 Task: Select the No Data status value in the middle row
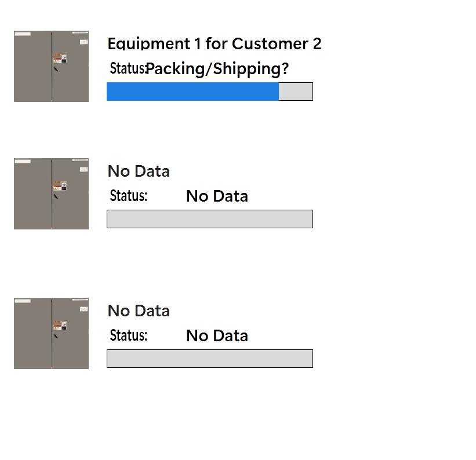click(x=217, y=196)
